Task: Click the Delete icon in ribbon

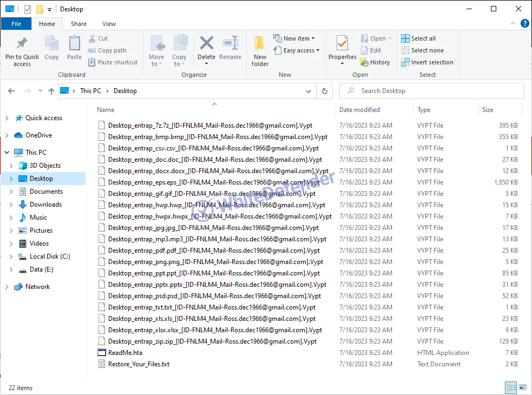Action: (x=206, y=44)
